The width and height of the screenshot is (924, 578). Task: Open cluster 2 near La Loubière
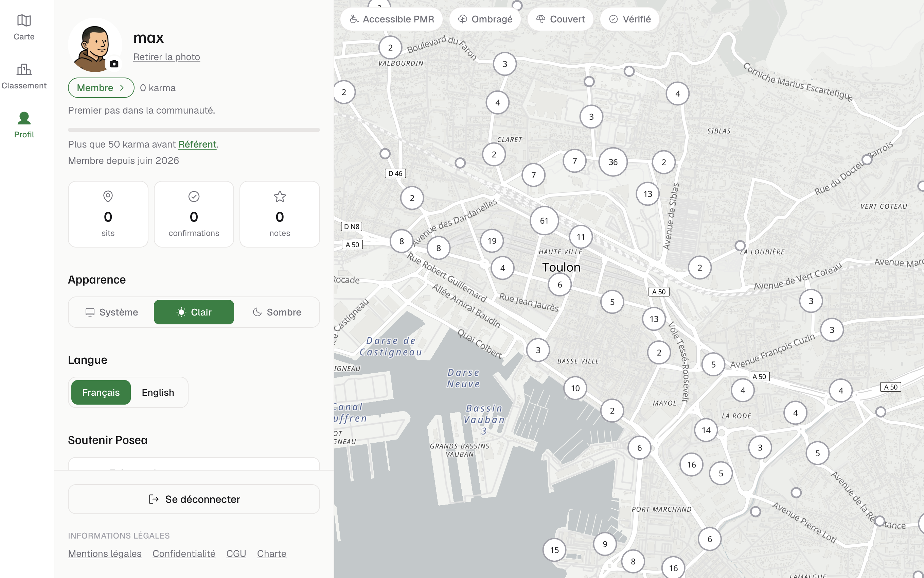tap(699, 268)
